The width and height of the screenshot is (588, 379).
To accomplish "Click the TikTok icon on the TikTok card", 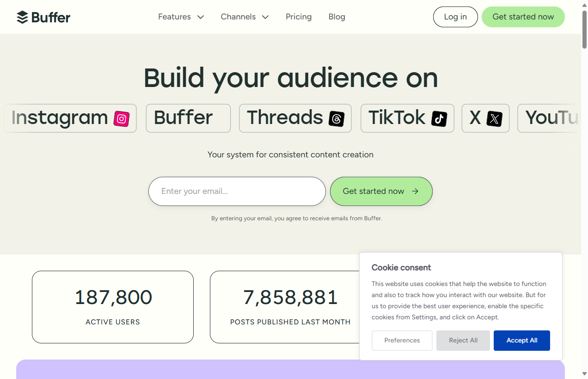I will point(439,118).
